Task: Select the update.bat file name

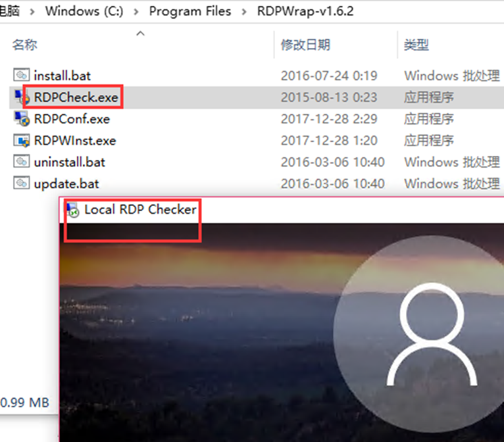Action: [x=66, y=184]
